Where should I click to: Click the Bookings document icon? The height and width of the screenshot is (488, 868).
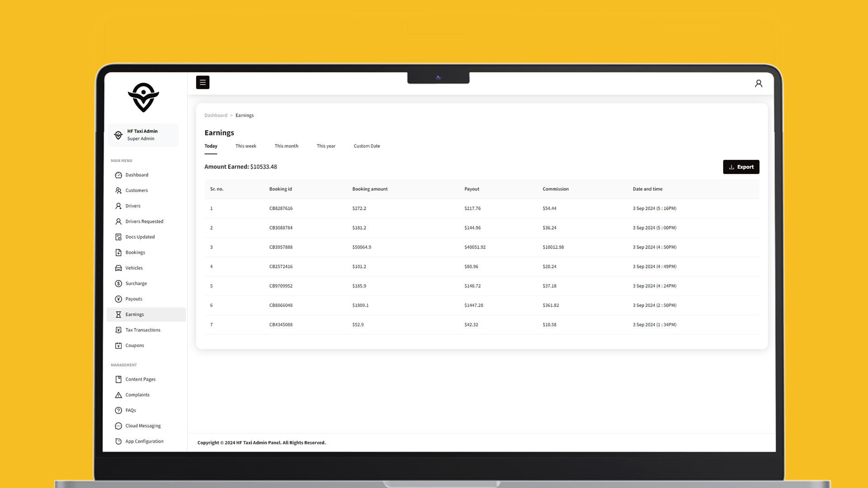(118, 253)
